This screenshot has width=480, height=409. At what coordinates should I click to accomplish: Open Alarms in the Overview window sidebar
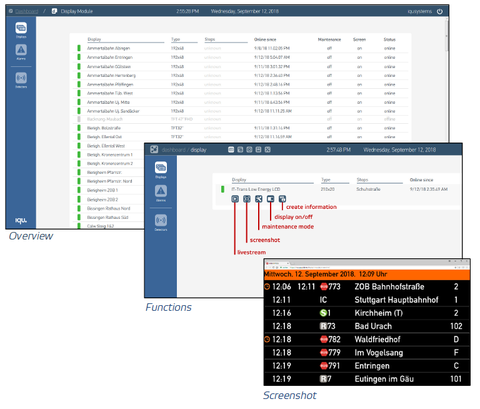coord(21,52)
